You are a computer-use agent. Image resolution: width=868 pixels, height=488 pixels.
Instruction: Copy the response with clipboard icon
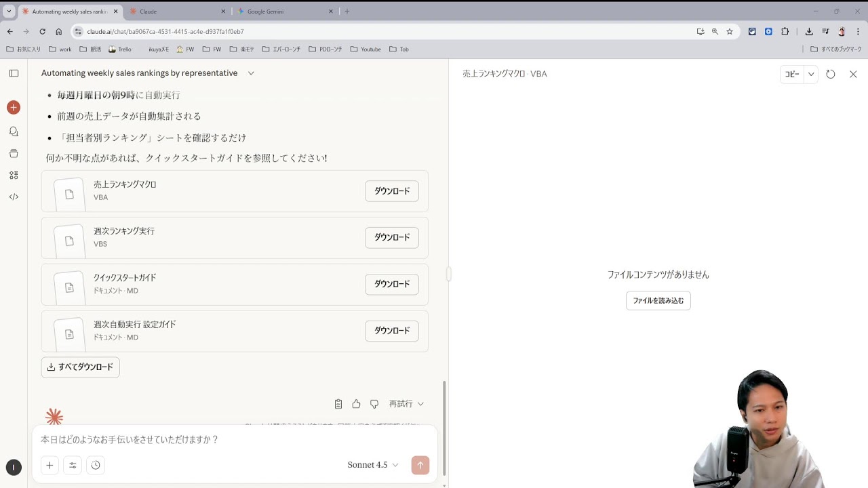point(338,404)
